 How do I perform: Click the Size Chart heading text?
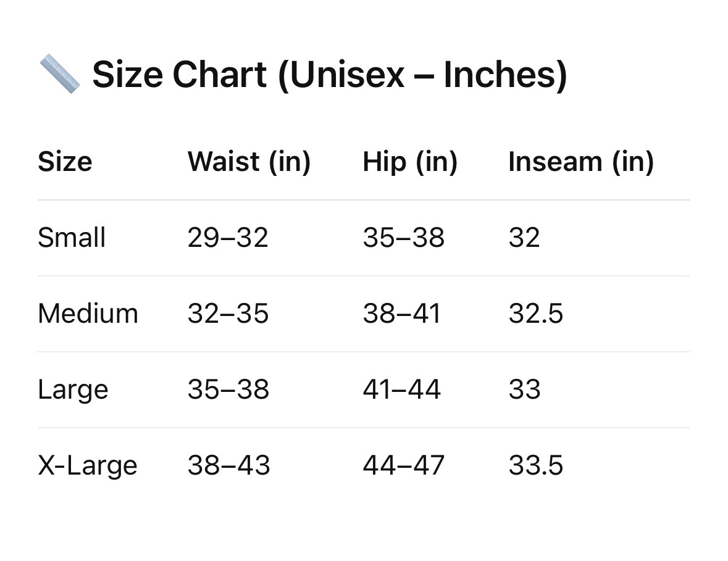(330, 74)
